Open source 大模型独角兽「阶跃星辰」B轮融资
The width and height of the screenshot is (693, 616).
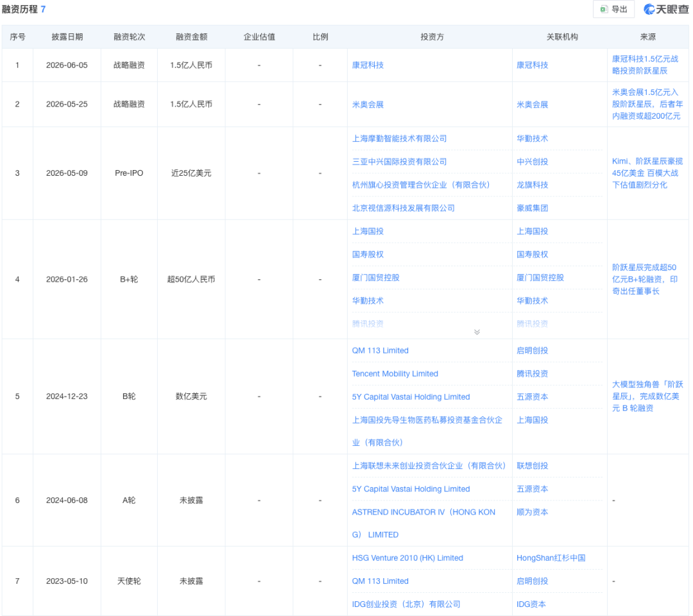coord(647,397)
